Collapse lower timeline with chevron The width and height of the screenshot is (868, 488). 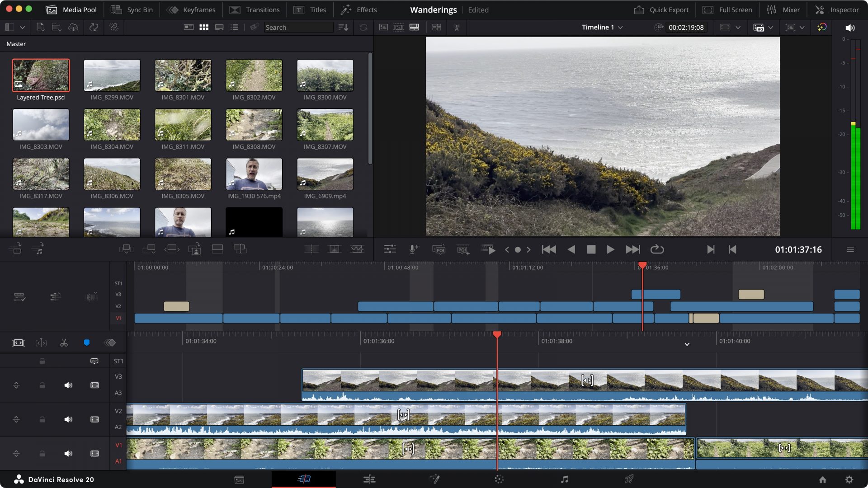click(687, 344)
